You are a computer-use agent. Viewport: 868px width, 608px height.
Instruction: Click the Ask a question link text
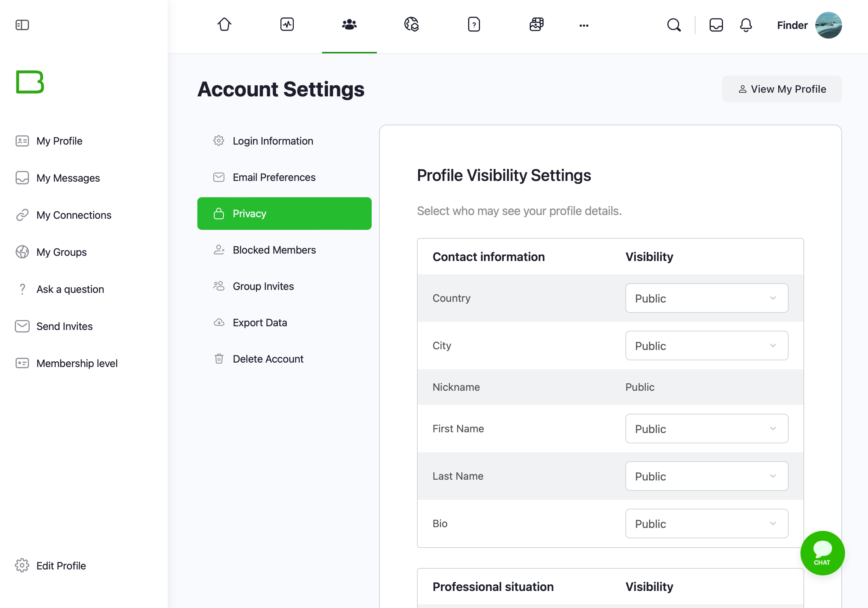coord(70,289)
